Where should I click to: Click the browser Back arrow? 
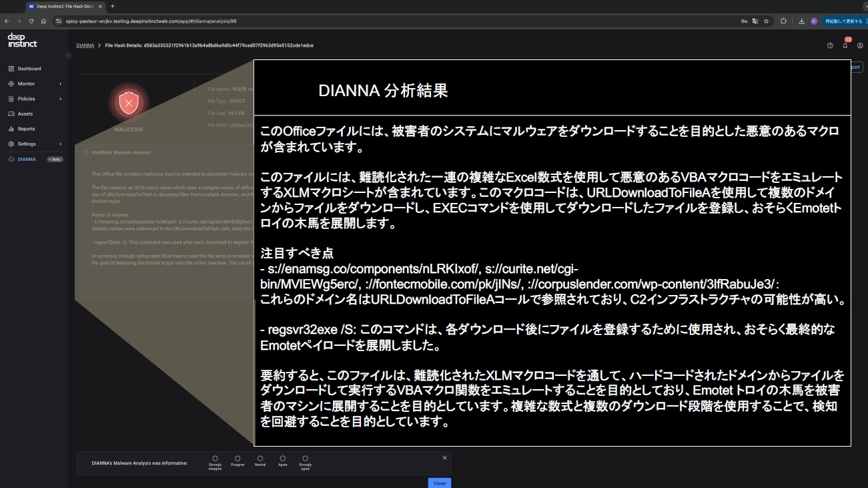7,21
